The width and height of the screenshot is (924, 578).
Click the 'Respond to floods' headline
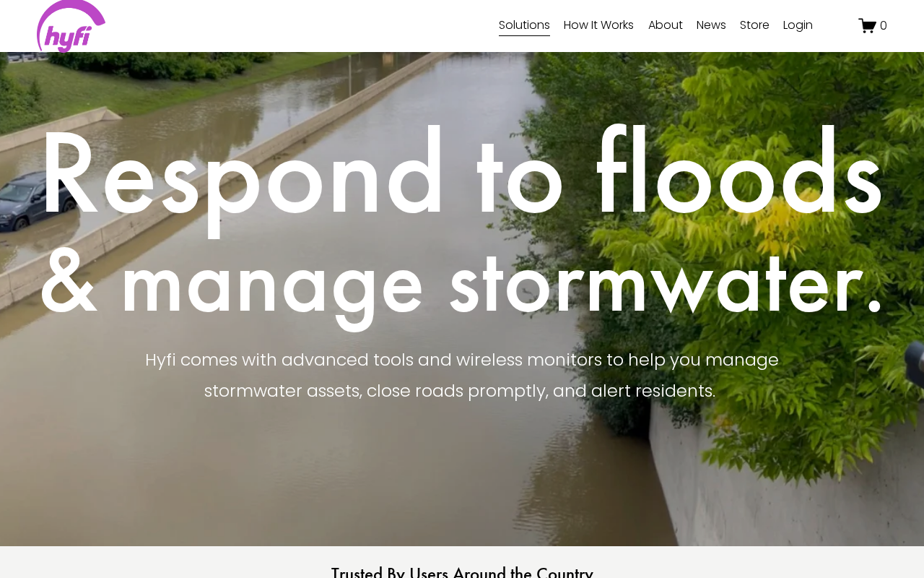pyautogui.click(x=461, y=173)
